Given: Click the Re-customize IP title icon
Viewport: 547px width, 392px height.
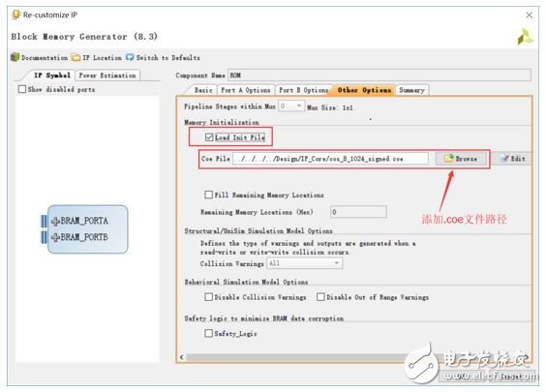Looking at the screenshot, I should click(16, 15).
